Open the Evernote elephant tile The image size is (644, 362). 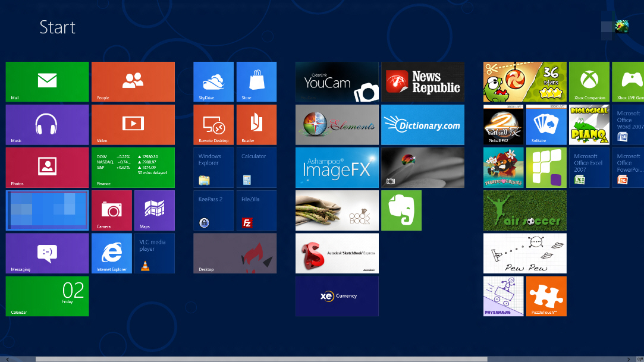point(401,210)
